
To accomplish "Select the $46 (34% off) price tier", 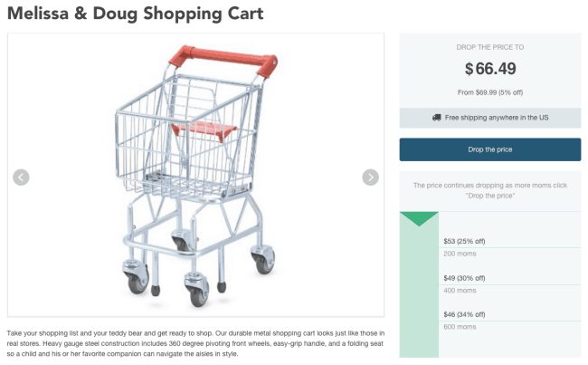I will click(464, 314).
